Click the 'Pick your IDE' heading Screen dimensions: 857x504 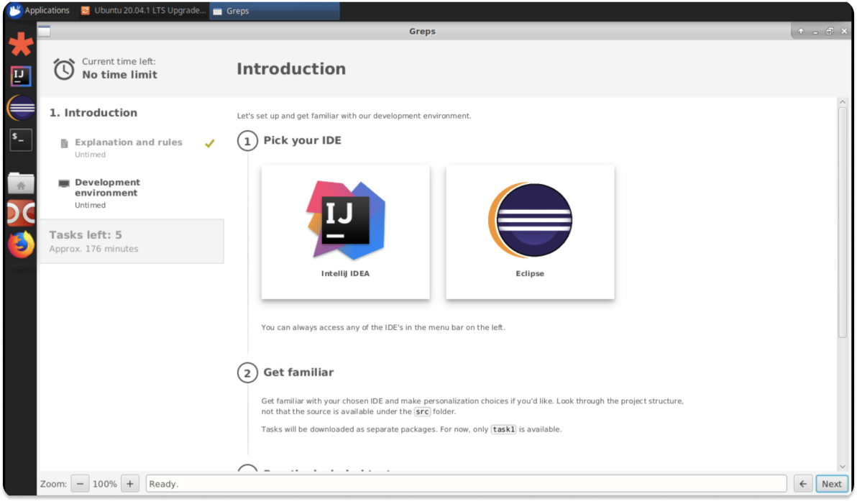coord(302,140)
